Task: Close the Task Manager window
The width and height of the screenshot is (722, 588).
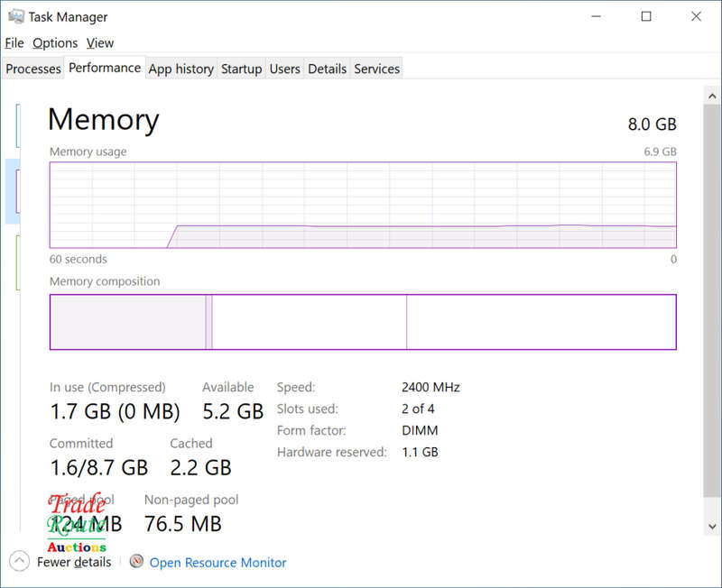Action: click(696, 16)
